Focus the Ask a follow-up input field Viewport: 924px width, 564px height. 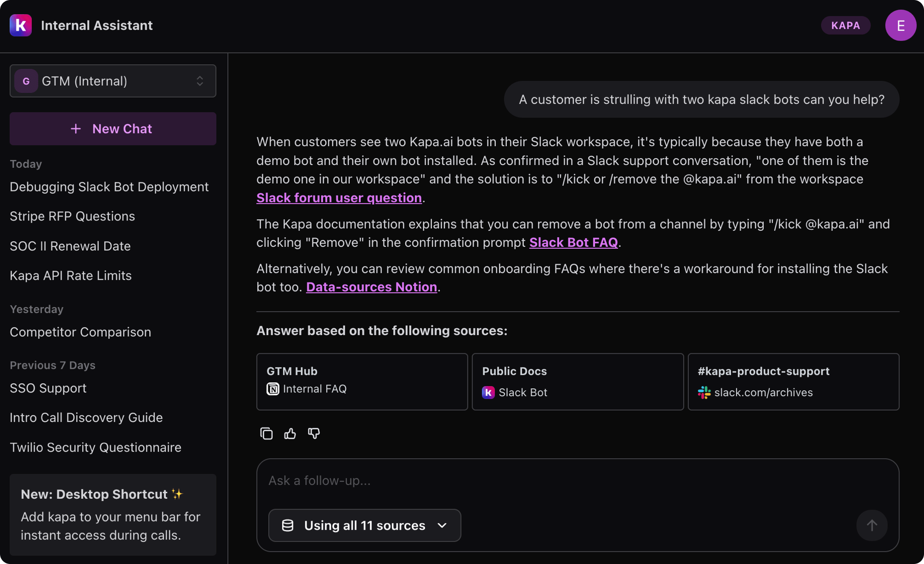(x=577, y=481)
